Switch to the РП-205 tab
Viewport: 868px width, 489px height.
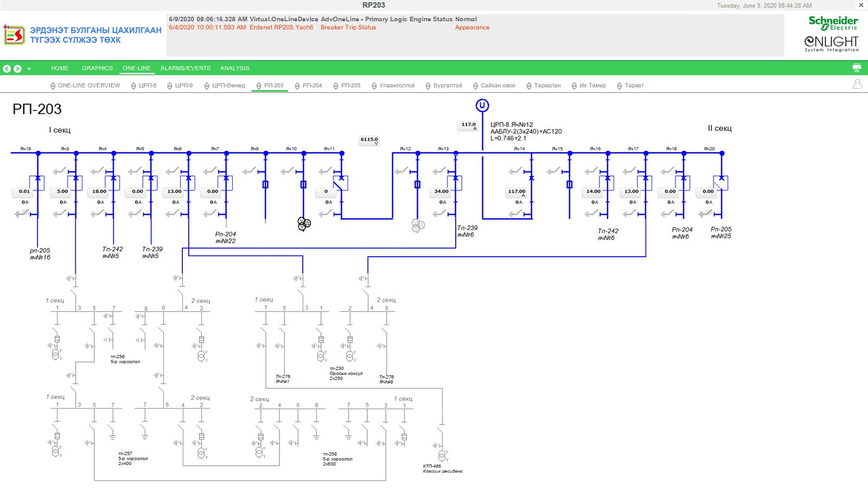[347, 86]
